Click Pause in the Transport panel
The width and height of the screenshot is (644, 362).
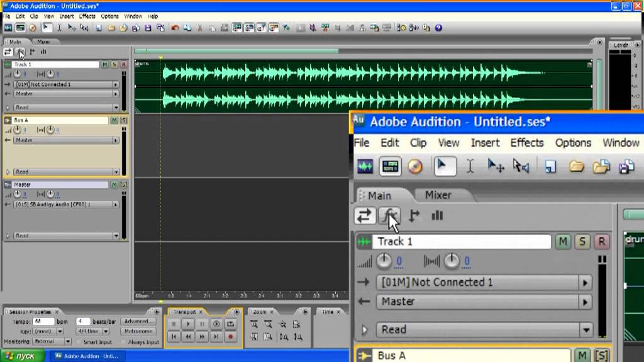pyautogui.click(x=202, y=324)
